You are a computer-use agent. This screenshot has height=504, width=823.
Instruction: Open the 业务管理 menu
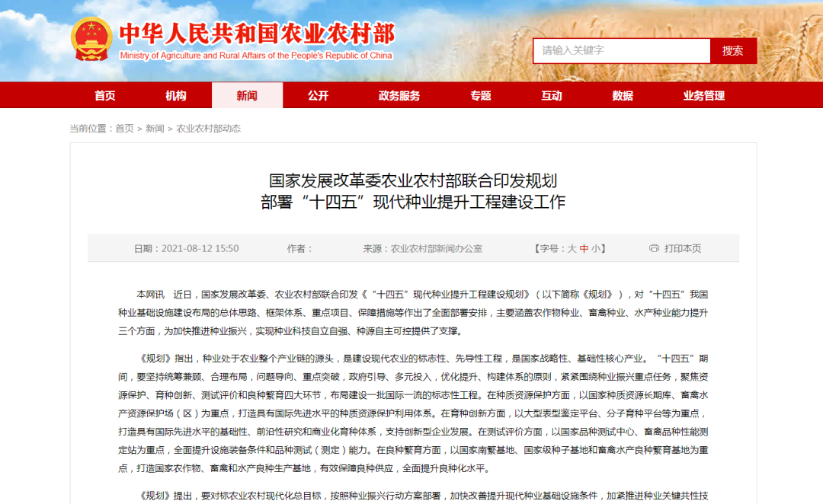pyautogui.click(x=703, y=95)
